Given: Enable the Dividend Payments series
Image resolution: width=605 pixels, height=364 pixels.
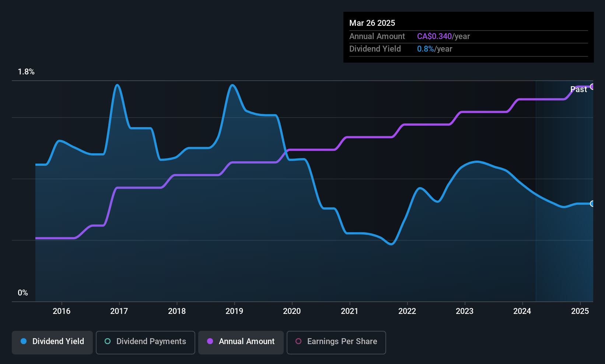Looking at the screenshot, I should click(x=146, y=342).
